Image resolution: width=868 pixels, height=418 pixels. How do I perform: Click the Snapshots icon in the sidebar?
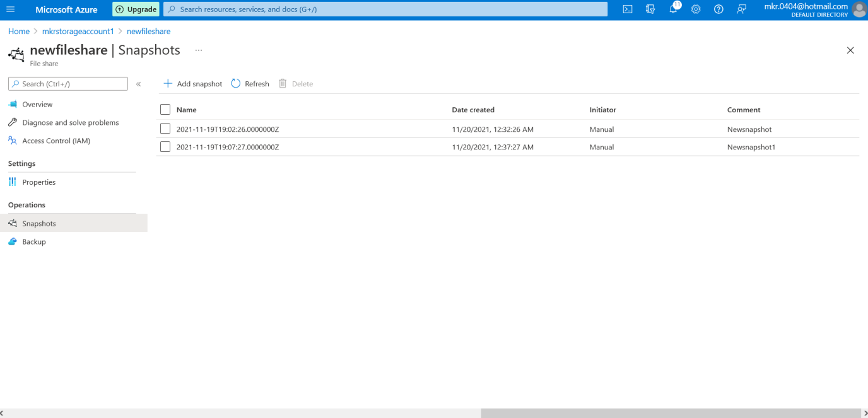tap(13, 224)
